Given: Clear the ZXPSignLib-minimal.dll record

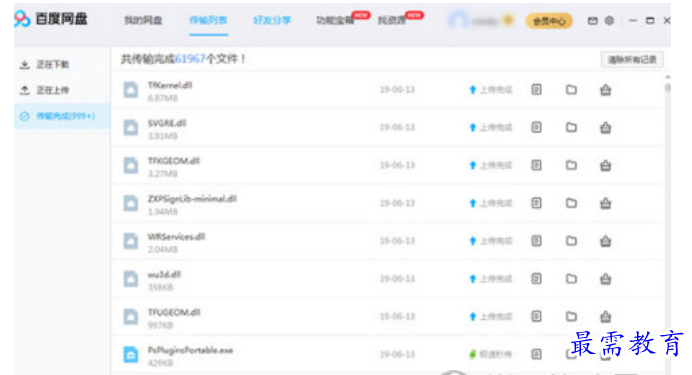Looking at the screenshot, I should click(x=606, y=203).
